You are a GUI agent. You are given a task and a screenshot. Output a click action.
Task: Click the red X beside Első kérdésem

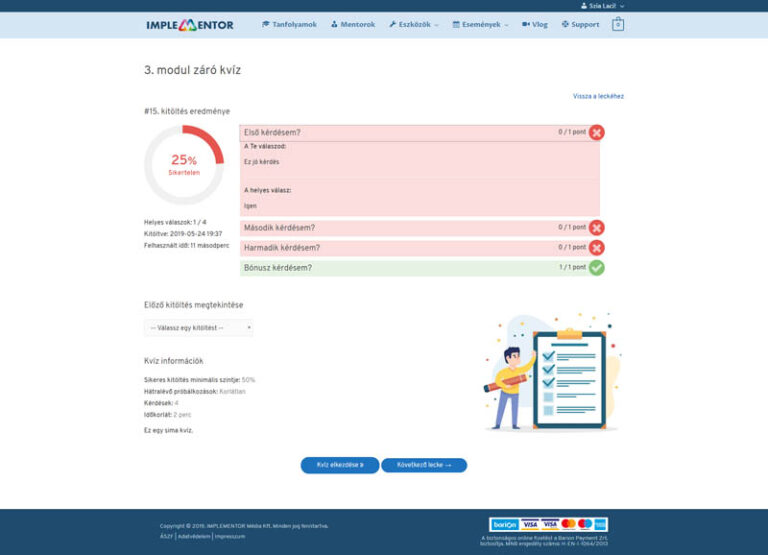coord(596,132)
